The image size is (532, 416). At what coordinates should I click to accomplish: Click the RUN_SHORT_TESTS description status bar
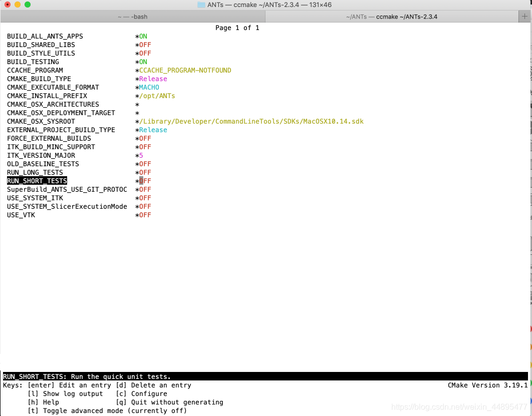265,376
